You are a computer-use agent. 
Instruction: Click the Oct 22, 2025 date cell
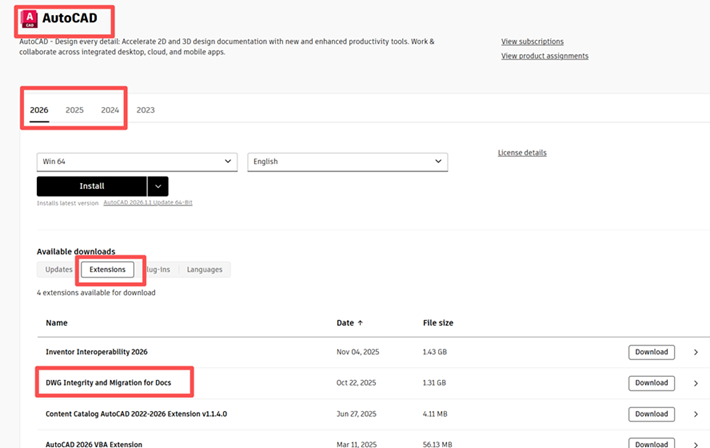tap(356, 383)
